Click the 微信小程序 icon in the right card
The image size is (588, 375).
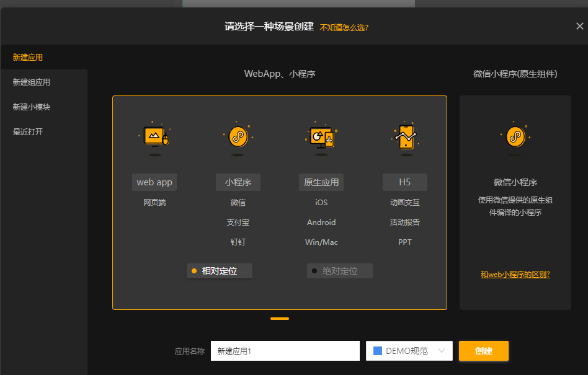[x=515, y=137]
